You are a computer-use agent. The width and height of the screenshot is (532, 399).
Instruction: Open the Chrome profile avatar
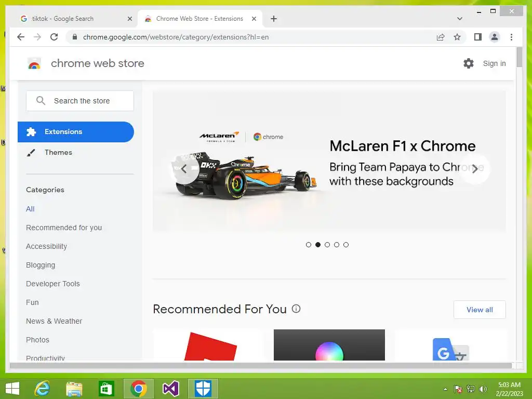point(495,37)
